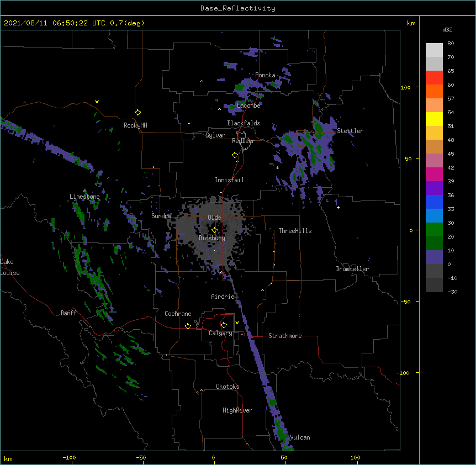Click the Vulcan city label

coord(300,437)
